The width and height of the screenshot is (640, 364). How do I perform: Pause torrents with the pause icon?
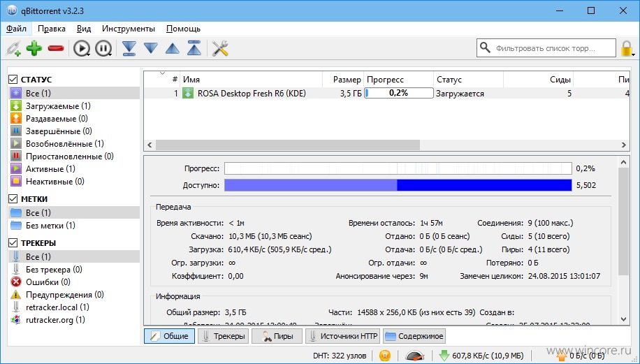103,49
